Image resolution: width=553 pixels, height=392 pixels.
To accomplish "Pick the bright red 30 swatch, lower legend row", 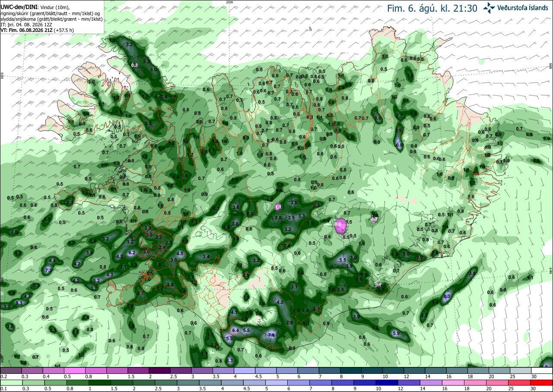I will click(x=542, y=383).
